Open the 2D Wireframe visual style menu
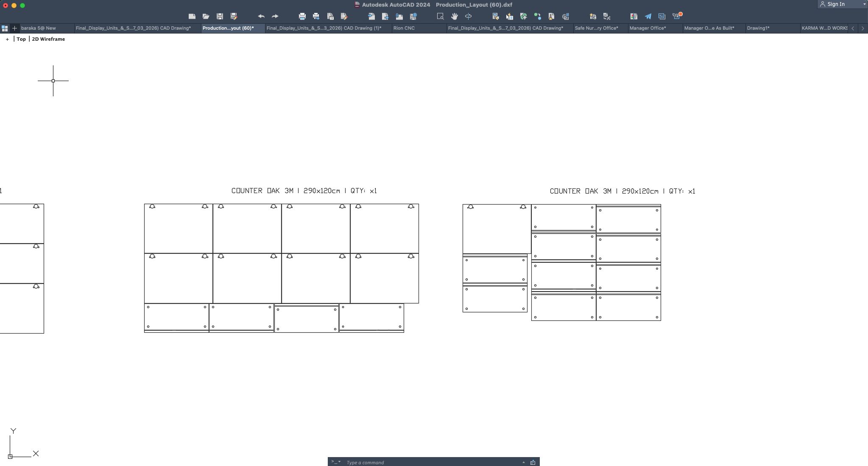This screenshot has height=466, width=868. [x=48, y=39]
